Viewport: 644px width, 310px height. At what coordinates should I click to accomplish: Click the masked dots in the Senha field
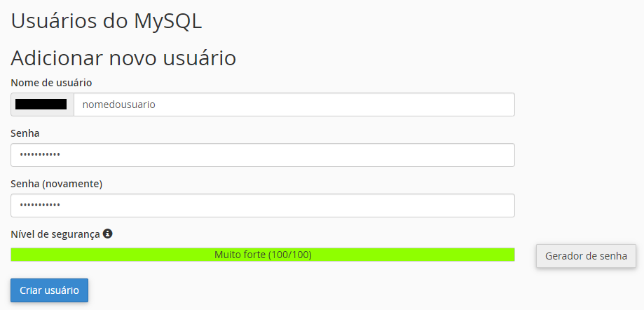[x=40, y=155]
